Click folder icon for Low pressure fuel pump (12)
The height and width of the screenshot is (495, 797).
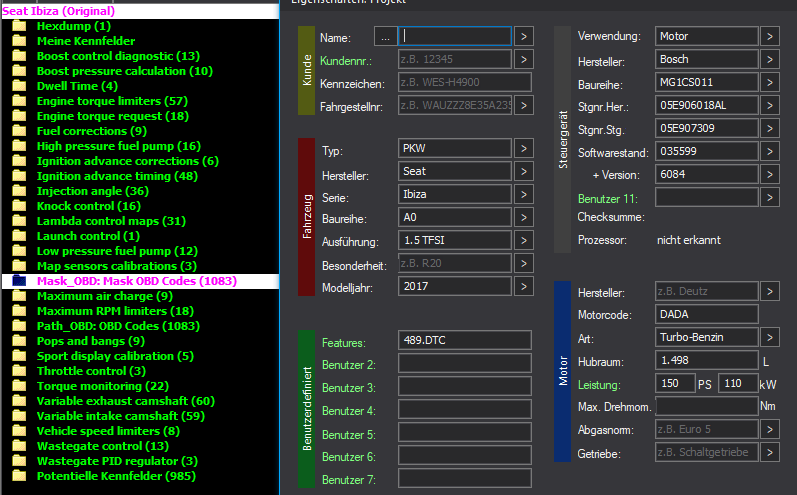coord(19,251)
